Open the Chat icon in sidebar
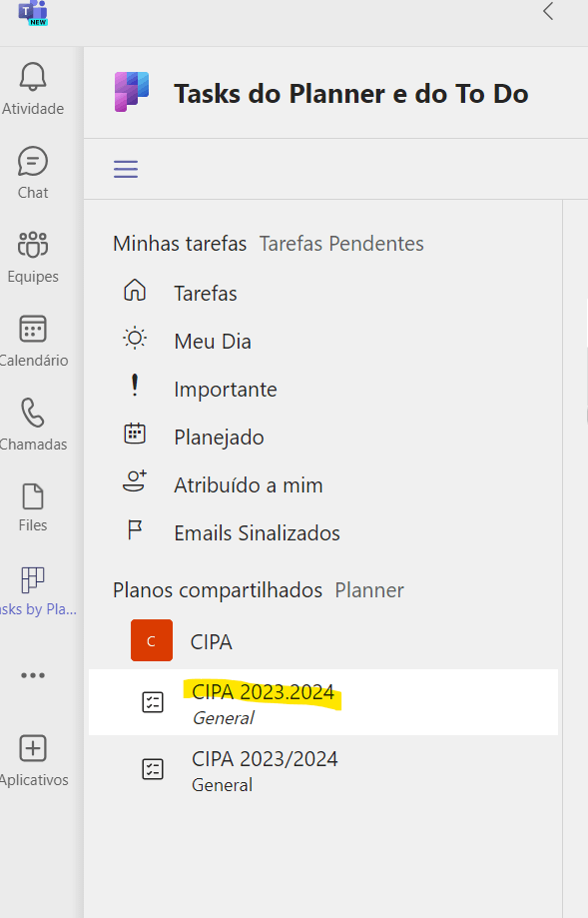 click(33, 162)
